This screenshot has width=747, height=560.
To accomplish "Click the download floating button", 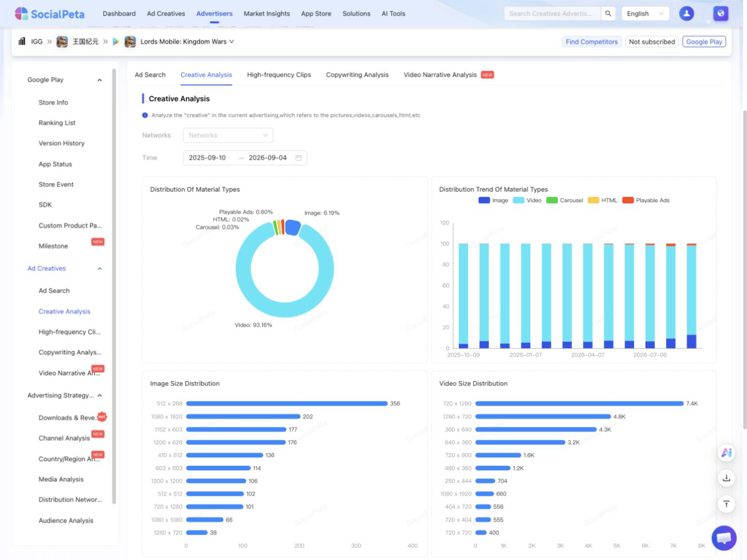I will [x=726, y=478].
